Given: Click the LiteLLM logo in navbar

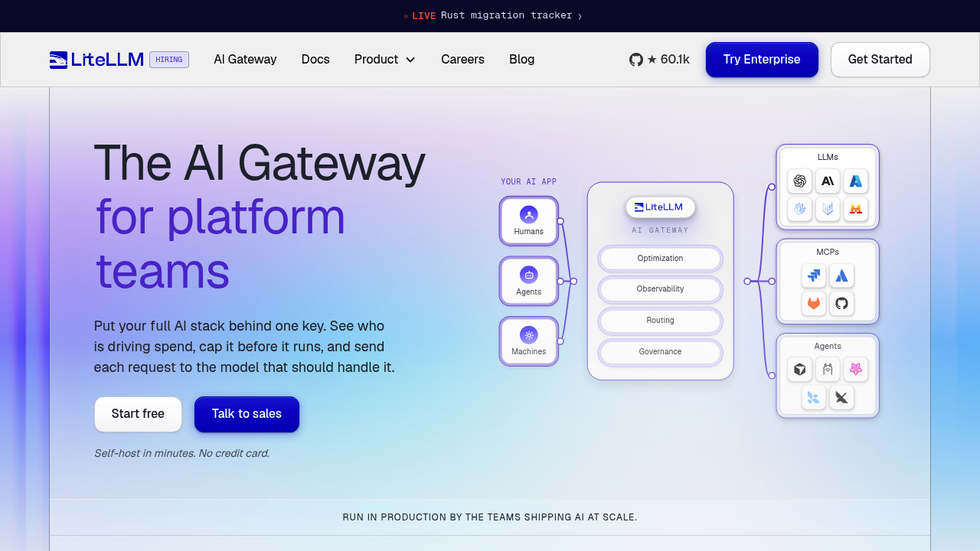Looking at the screenshot, I should tap(96, 60).
